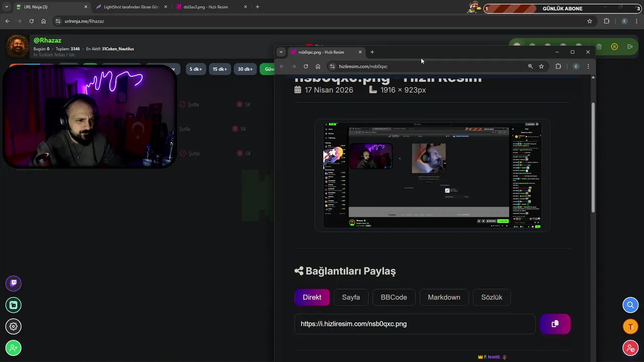Close the URL Ninja (3) tab
Viewport: 644px width, 362px height.
(x=86, y=7)
